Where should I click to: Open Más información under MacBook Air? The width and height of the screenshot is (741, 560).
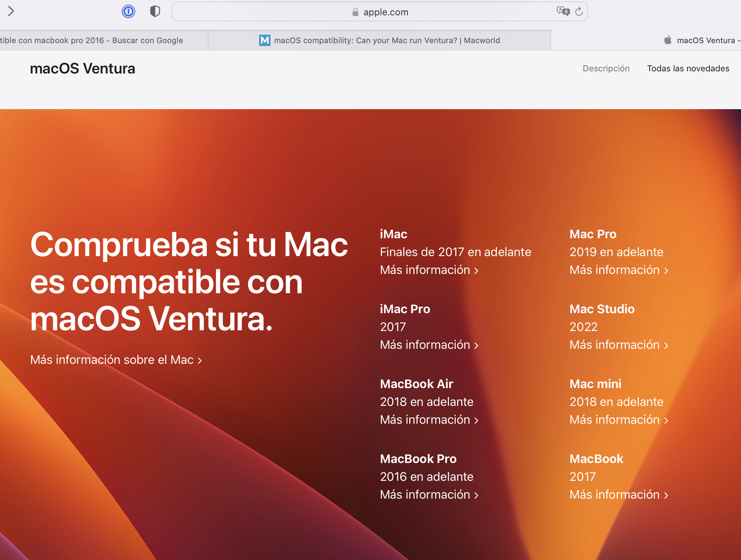point(429,420)
